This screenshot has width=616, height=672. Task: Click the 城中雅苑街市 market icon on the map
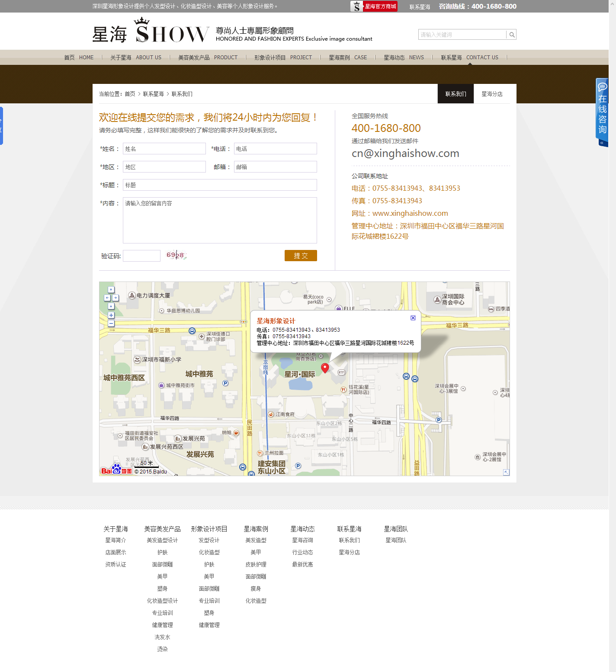pos(161,385)
